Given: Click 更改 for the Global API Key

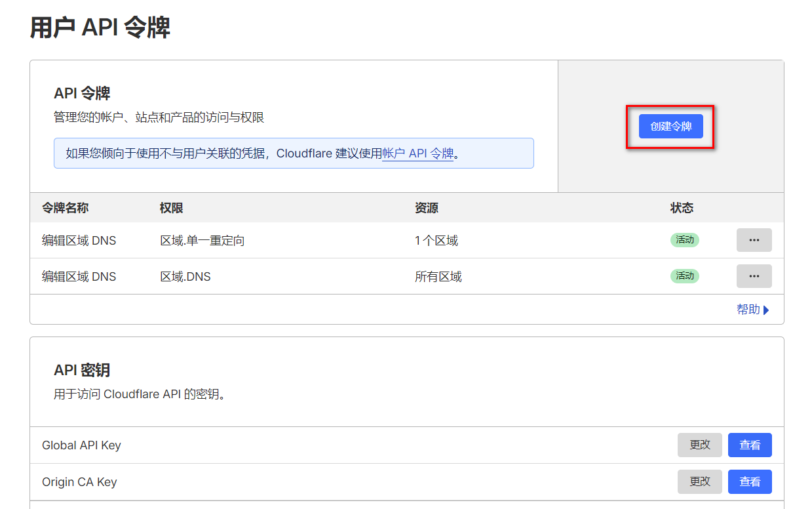Looking at the screenshot, I should pos(699,445).
